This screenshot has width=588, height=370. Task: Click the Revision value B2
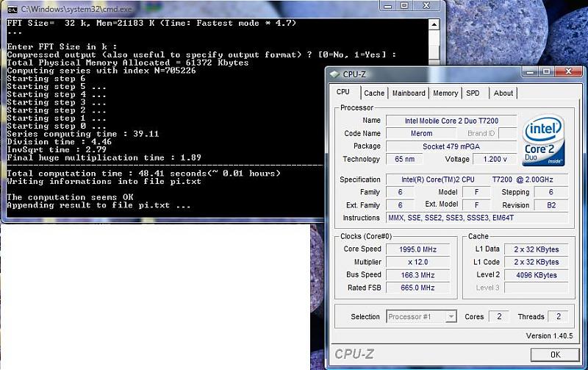coord(551,205)
